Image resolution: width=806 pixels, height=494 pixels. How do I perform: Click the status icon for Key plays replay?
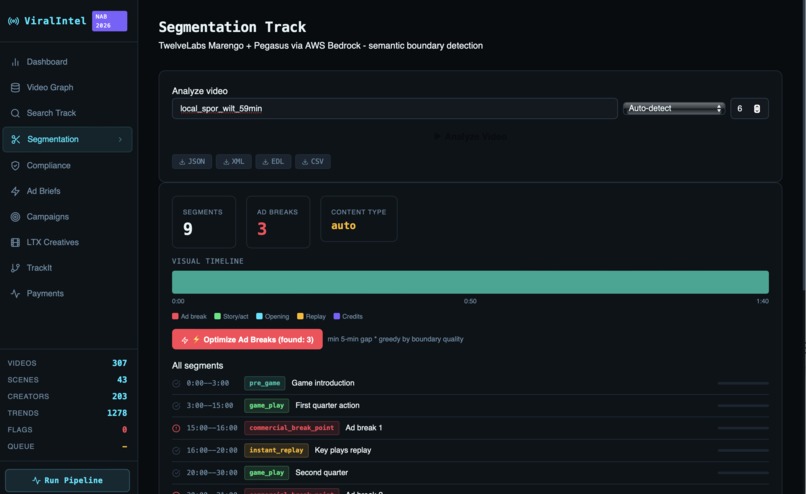pyautogui.click(x=176, y=451)
